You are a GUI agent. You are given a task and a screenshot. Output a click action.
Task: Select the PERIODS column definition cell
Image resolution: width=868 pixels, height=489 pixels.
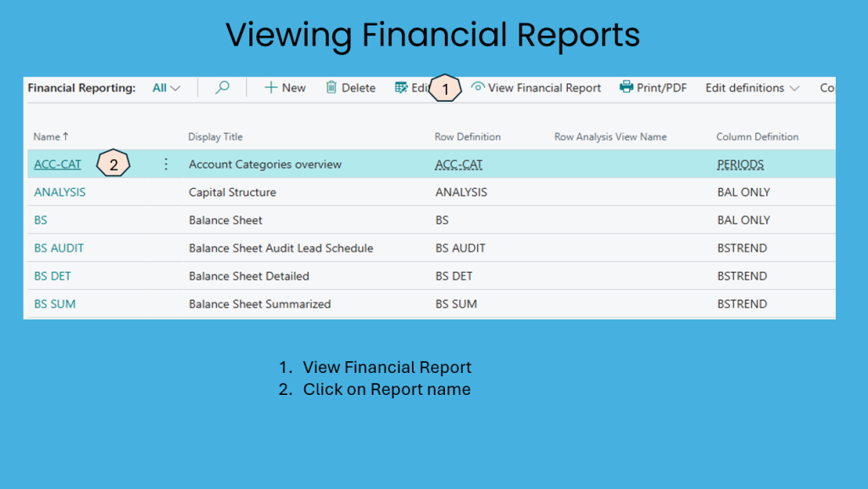pyautogui.click(x=740, y=164)
